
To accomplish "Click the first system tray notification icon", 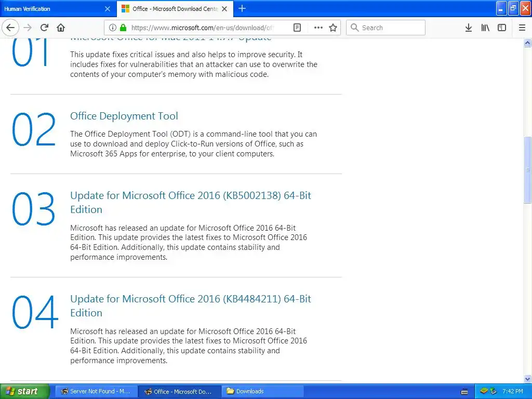I will [x=484, y=391].
